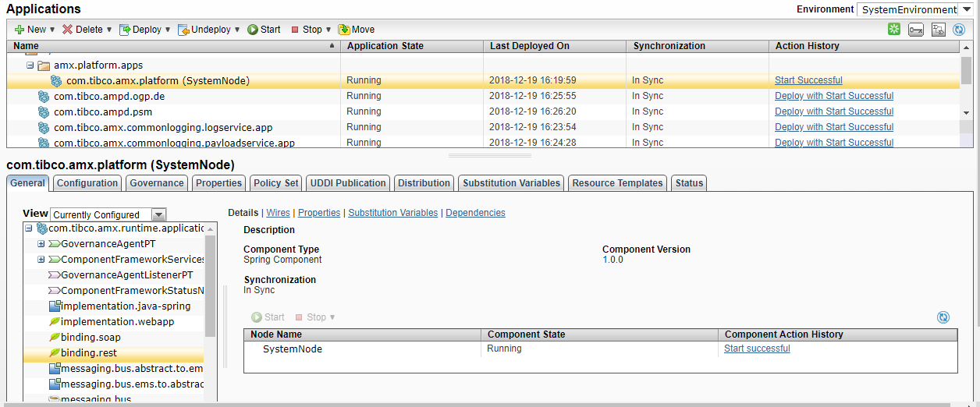Click the com.tibco.amx.platform (SystemNode) row icon

(x=56, y=81)
